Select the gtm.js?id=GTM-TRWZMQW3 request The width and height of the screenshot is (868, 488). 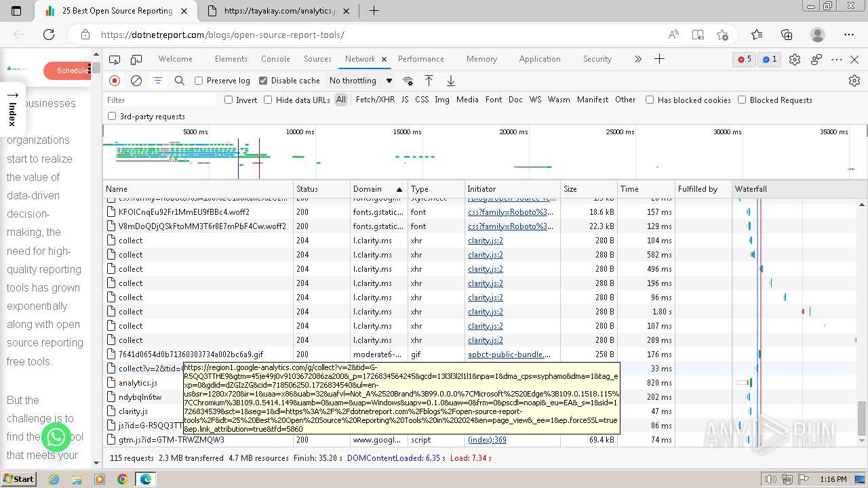172,440
